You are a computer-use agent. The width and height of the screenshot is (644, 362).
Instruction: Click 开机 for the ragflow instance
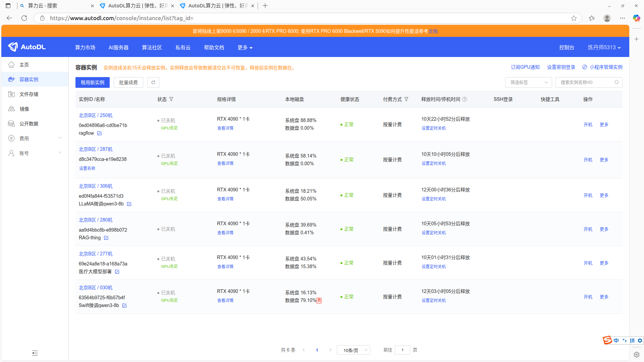[x=588, y=125]
